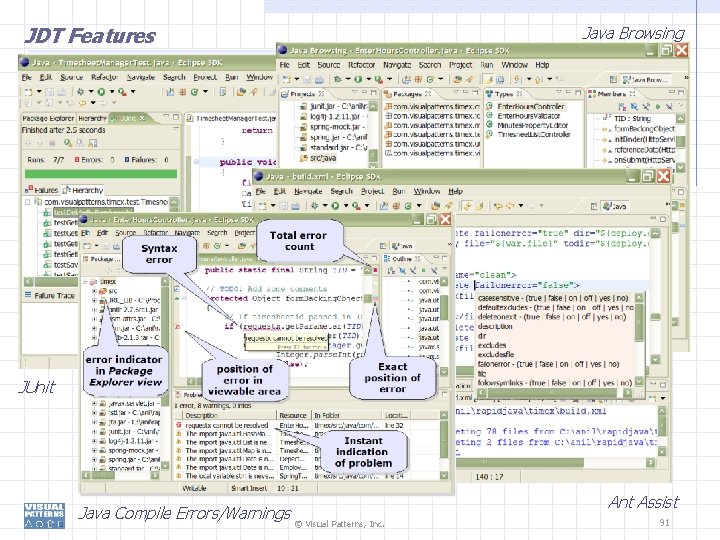Viewport: 720px width, 540px height.
Task: Click the Resource column header in the Problems view
Action: tap(293, 415)
